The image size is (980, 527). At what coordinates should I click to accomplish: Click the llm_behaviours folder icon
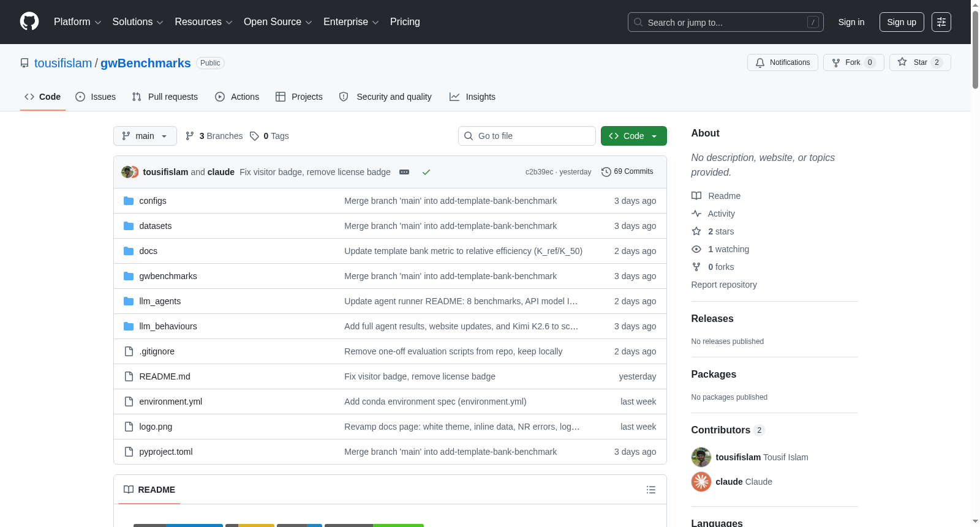(x=129, y=326)
